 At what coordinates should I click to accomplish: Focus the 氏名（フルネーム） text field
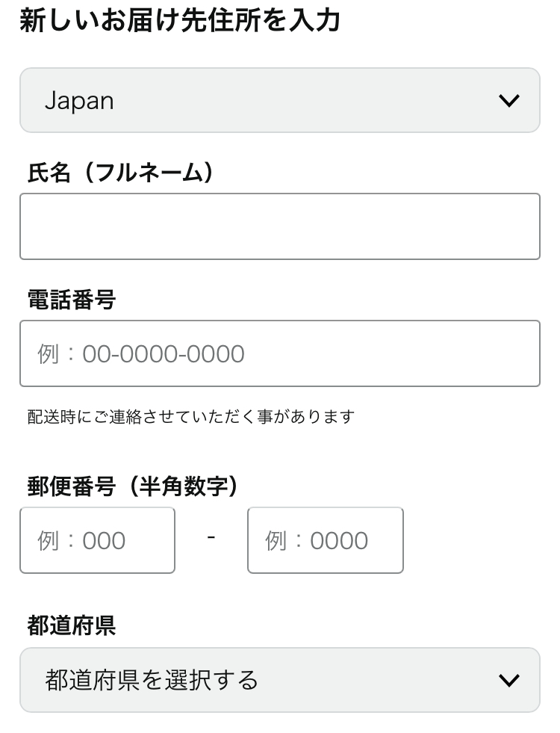click(x=279, y=226)
